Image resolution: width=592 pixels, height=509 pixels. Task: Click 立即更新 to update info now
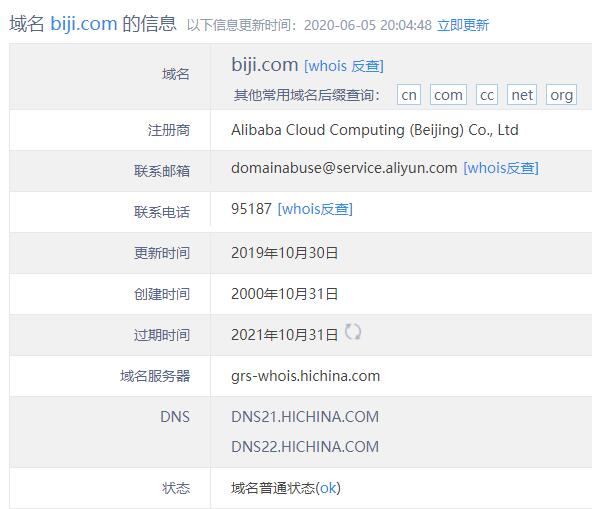[x=463, y=25]
